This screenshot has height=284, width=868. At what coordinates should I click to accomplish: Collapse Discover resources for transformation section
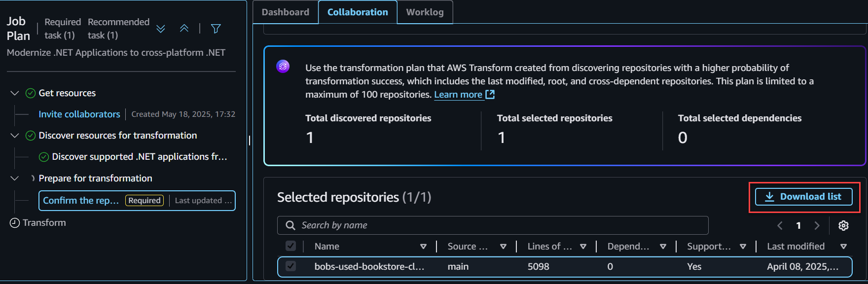tap(15, 136)
